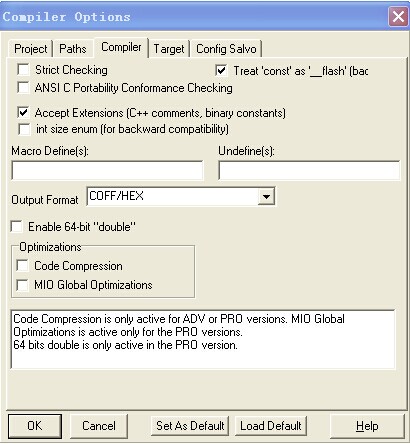Uncheck Treat 'const' as '__flash'
Image resolution: width=410 pixels, height=444 pixels.
[221, 71]
